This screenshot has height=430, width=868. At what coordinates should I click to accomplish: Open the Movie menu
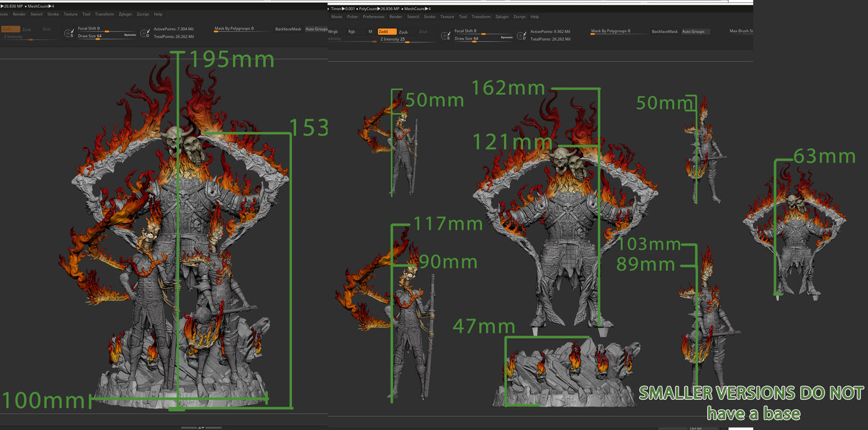pos(336,17)
